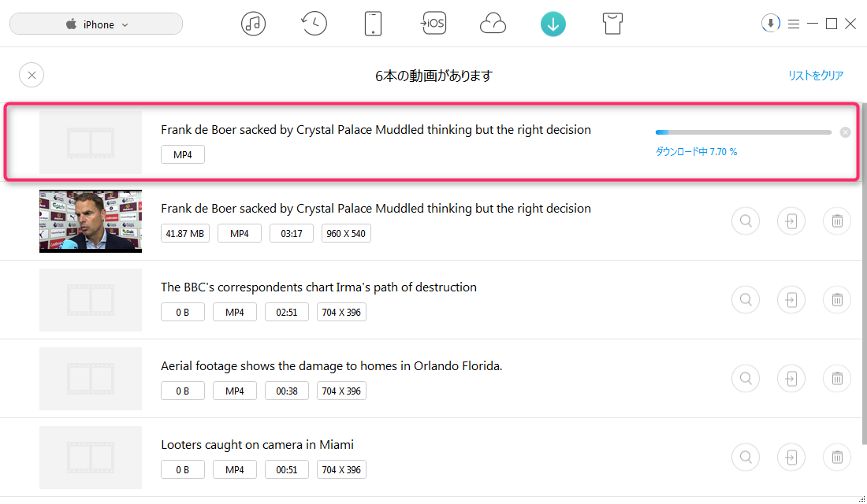Click the MP4 tag of the downloading video

(x=183, y=154)
